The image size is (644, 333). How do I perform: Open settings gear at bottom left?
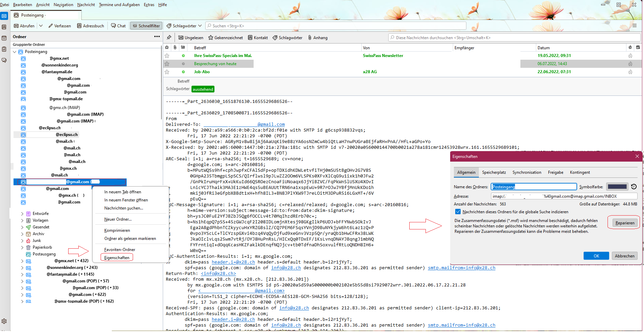pos(4,321)
